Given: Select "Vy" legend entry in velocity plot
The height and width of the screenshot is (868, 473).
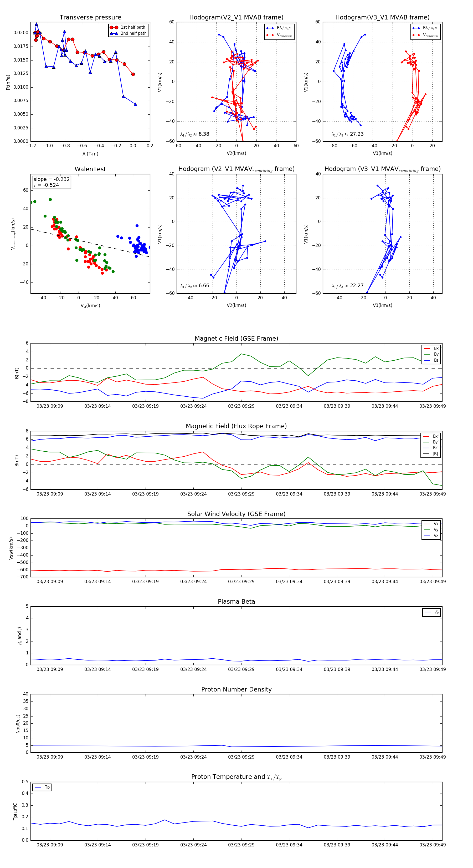Looking at the screenshot, I should [x=431, y=530].
